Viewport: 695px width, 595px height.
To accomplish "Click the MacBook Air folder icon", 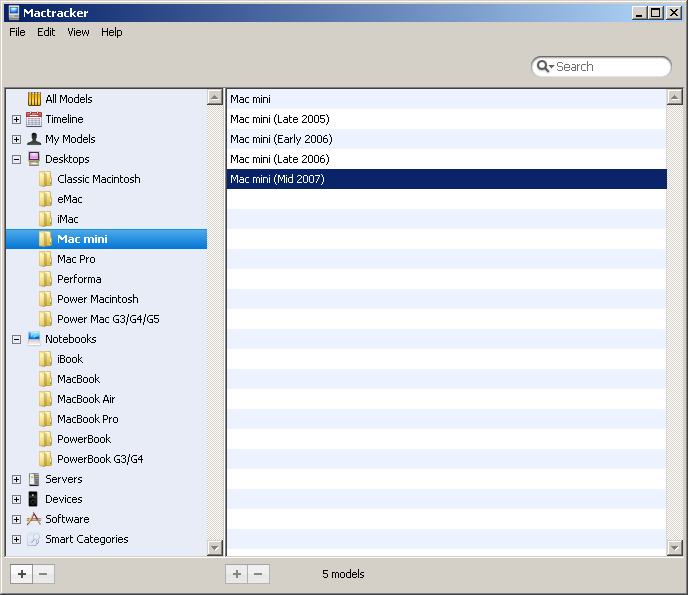I will click(x=45, y=399).
